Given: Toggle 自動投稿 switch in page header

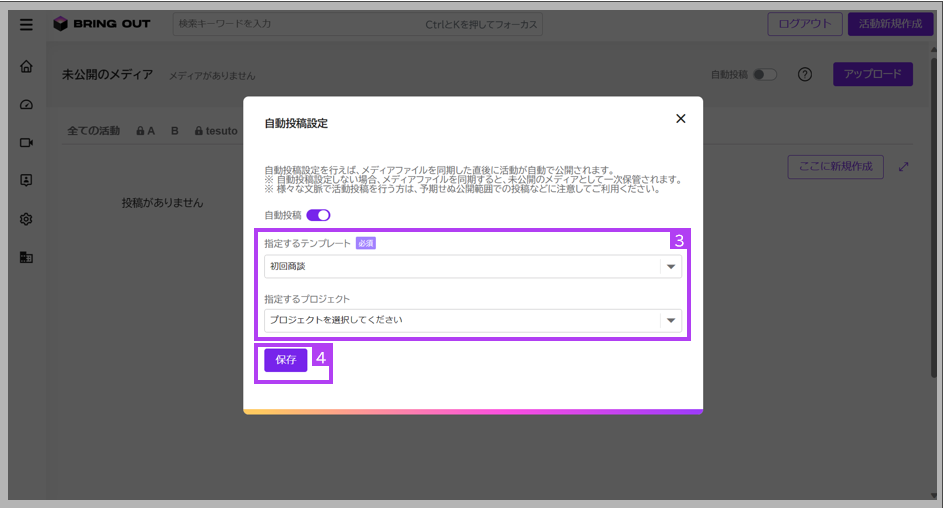Looking at the screenshot, I should [x=765, y=75].
